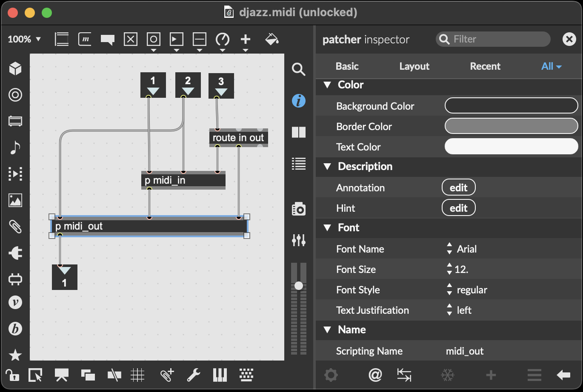Select the route in out object

tap(238, 138)
